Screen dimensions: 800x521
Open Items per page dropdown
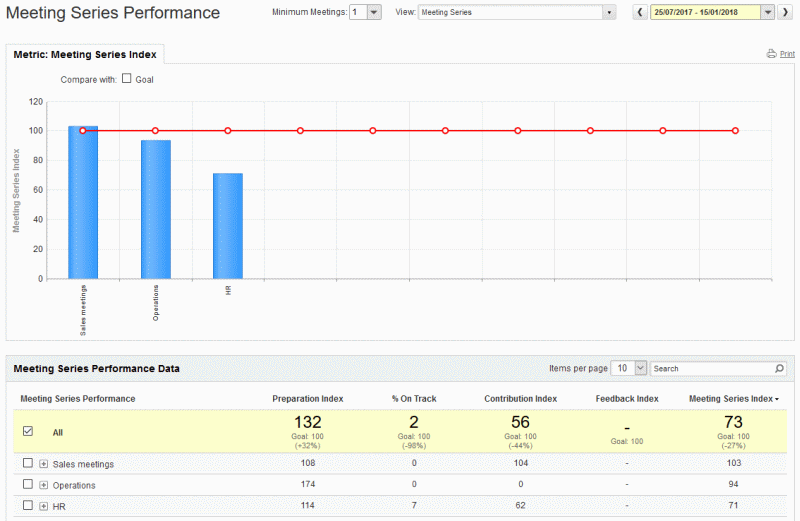coord(641,368)
